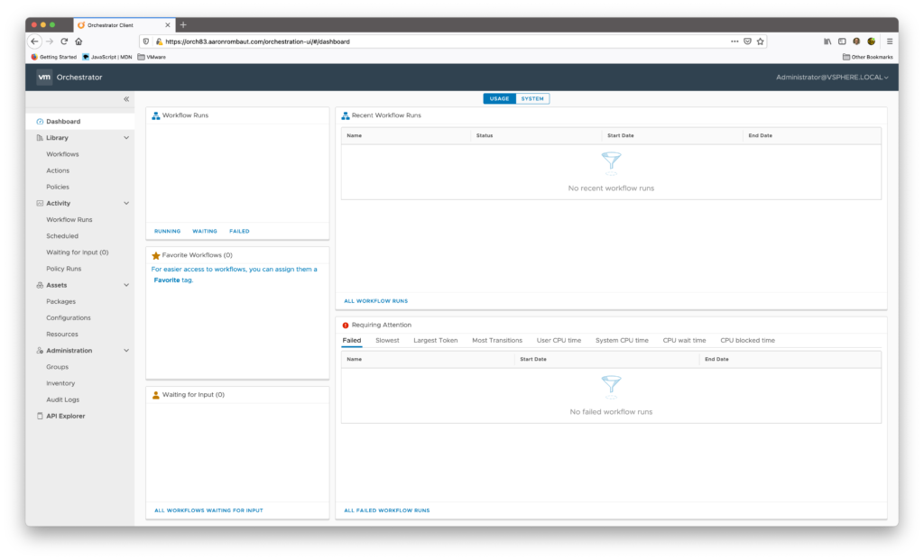
Task: Filter workflow runs by FAILED
Action: pos(239,231)
